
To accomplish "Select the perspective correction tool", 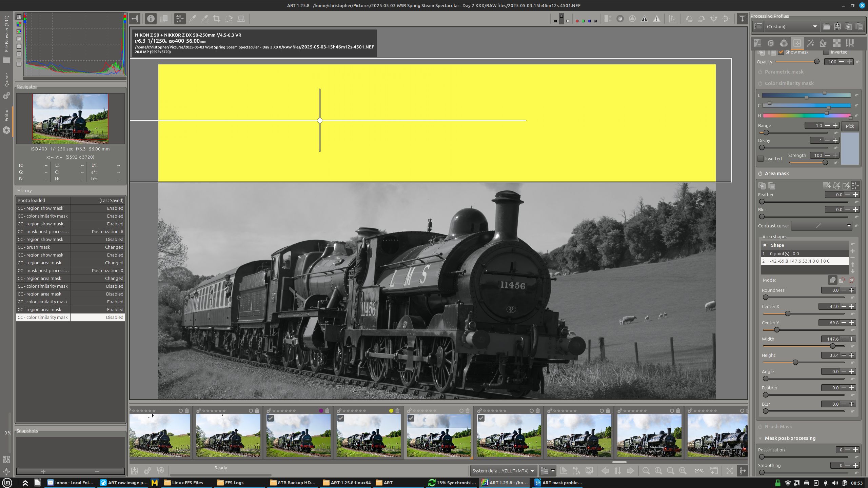I will click(x=241, y=19).
